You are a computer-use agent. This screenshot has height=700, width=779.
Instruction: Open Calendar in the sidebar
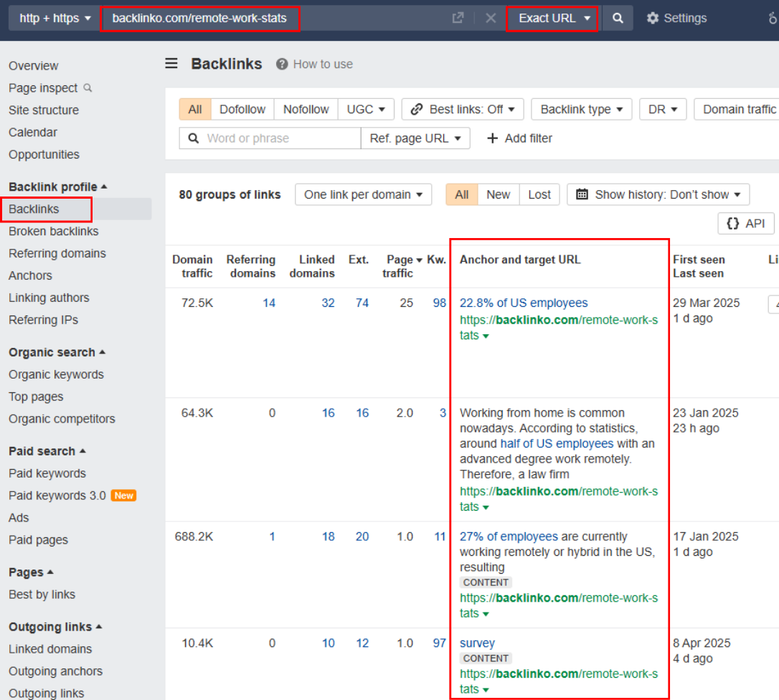[x=33, y=132]
